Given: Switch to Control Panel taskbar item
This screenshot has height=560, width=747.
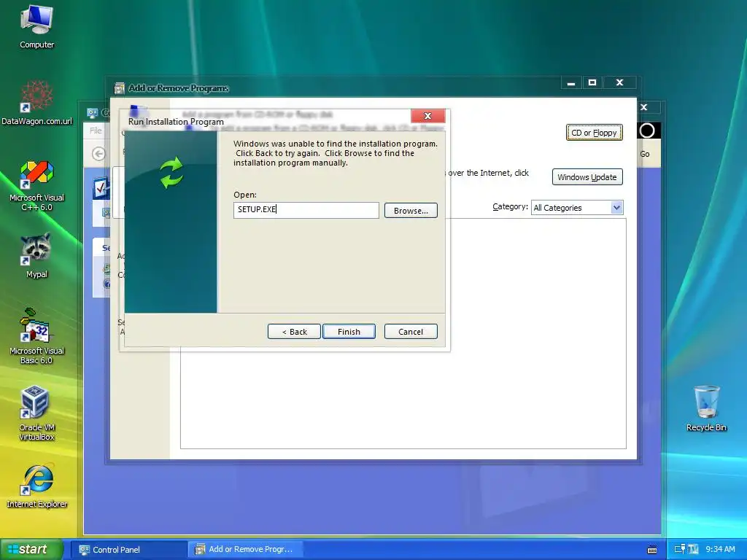Looking at the screenshot, I should tap(128, 550).
